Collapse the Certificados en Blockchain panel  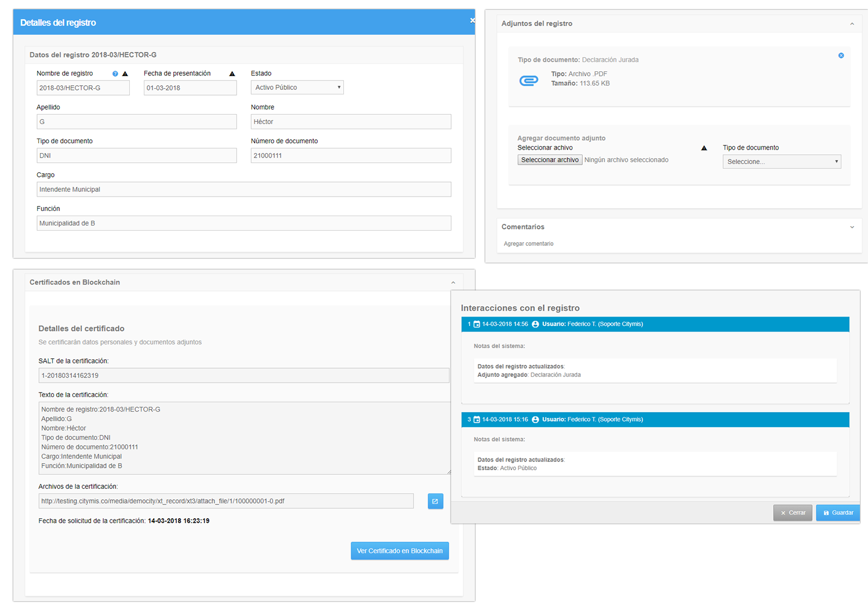click(x=453, y=283)
